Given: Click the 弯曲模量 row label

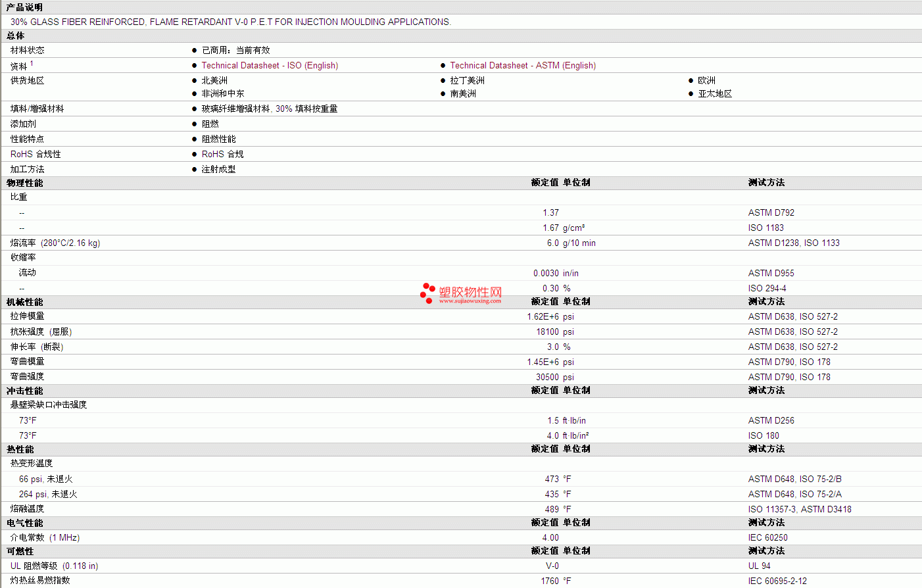Looking at the screenshot, I should click(28, 362).
